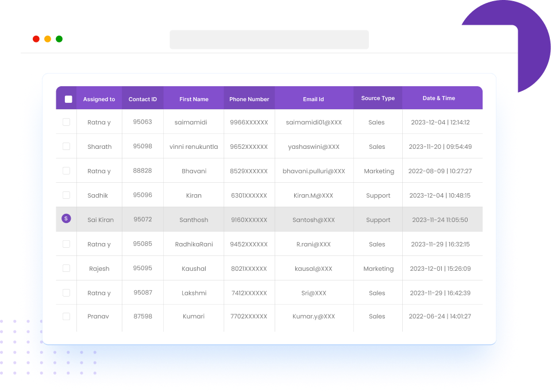Click the email bhavani.pulluri@XXX
The width and height of the screenshot is (551, 392).
coord(314,171)
